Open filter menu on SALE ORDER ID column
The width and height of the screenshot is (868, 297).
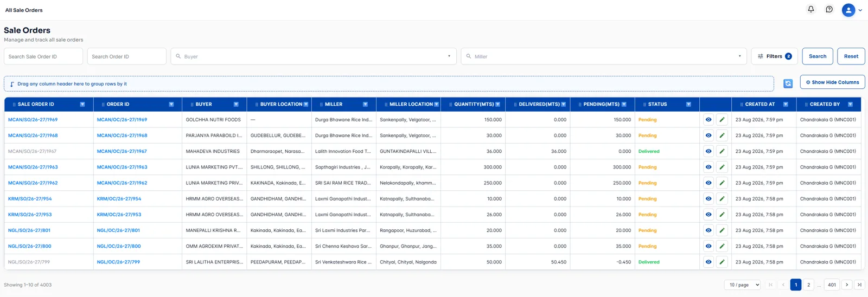pyautogui.click(x=82, y=104)
